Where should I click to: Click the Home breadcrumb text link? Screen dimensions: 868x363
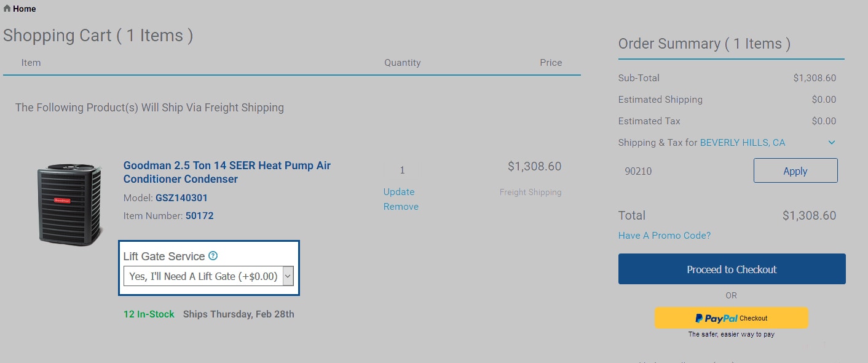(x=25, y=9)
